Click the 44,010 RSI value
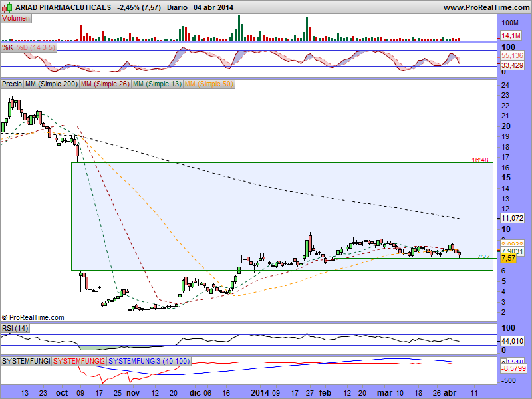The height and width of the screenshot is (399, 532). click(512, 341)
